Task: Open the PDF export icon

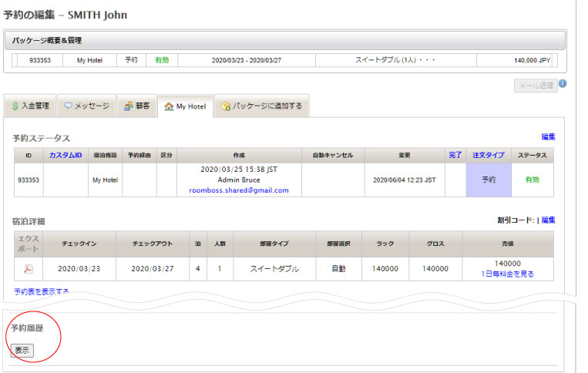Action: point(28,268)
